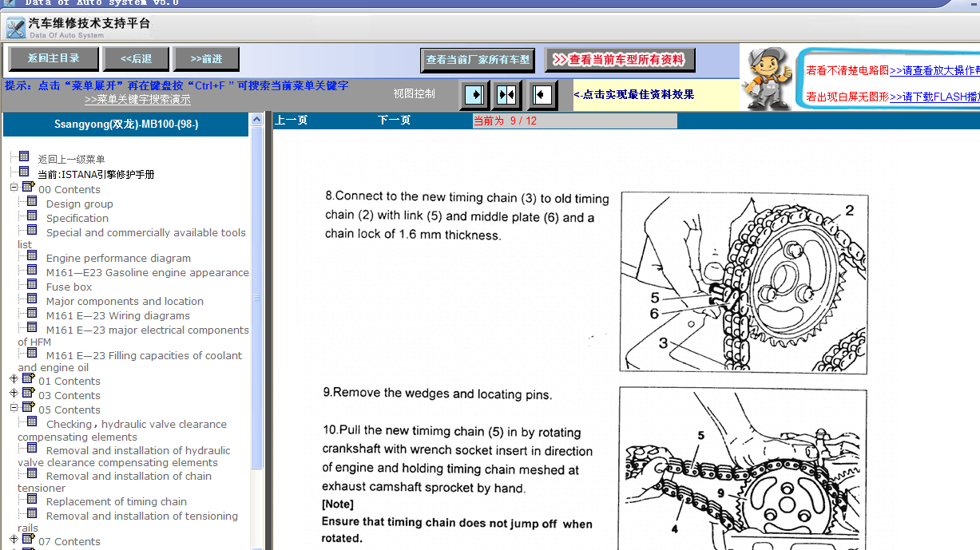Click the right-arrow view control icon
This screenshot has height=550, width=980.
click(x=474, y=95)
